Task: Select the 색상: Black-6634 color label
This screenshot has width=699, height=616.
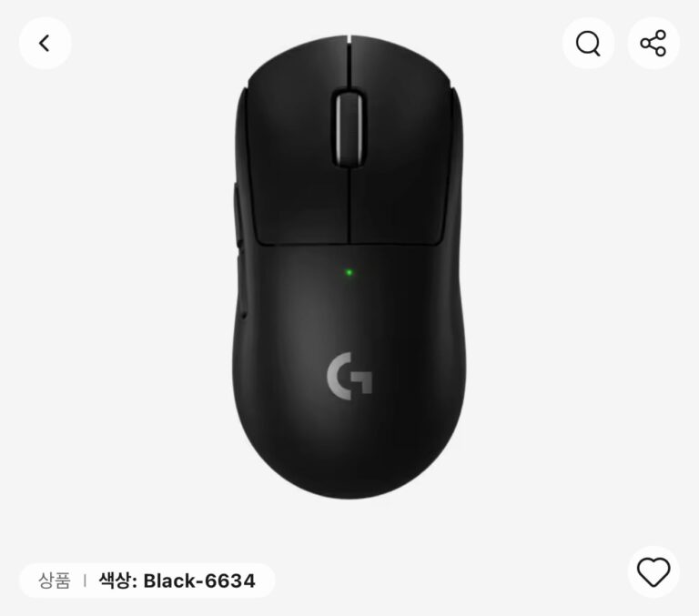Action: (x=177, y=581)
